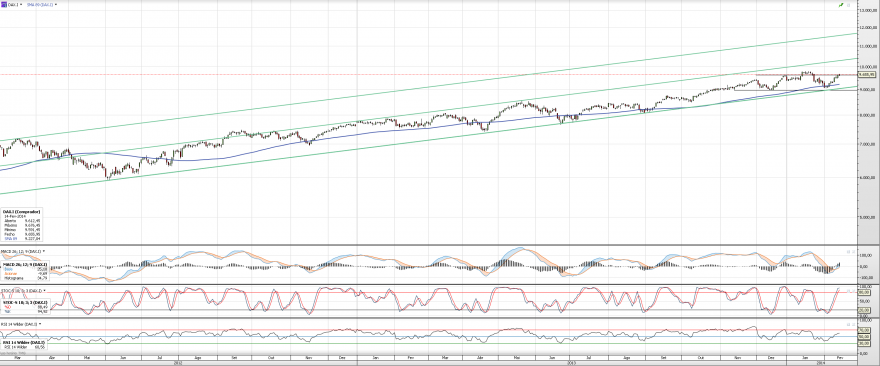Click the green pin icon at chart top right
880x366 pixels.
click(x=841, y=5)
